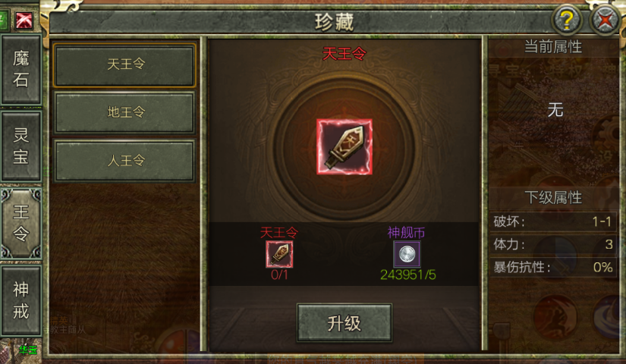The height and width of the screenshot is (364, 626).
Task: Choose 人王令 from the list
Action: coord(124,161)
